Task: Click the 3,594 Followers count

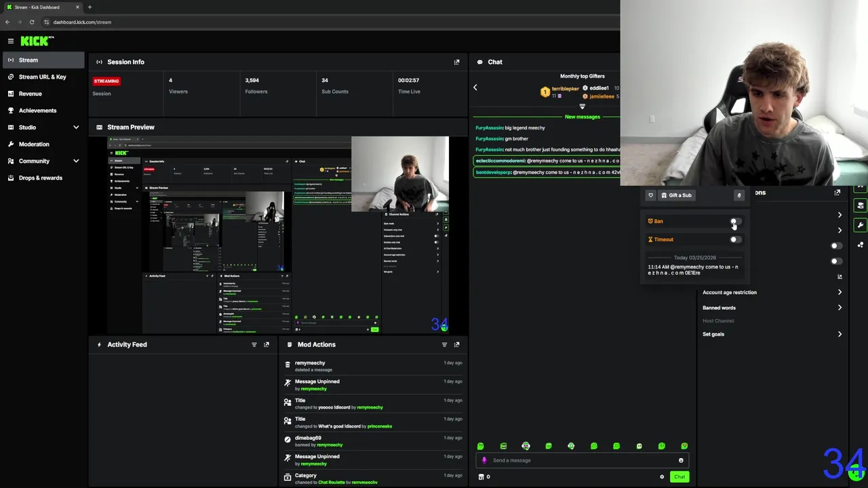Action: pos(252,80)
